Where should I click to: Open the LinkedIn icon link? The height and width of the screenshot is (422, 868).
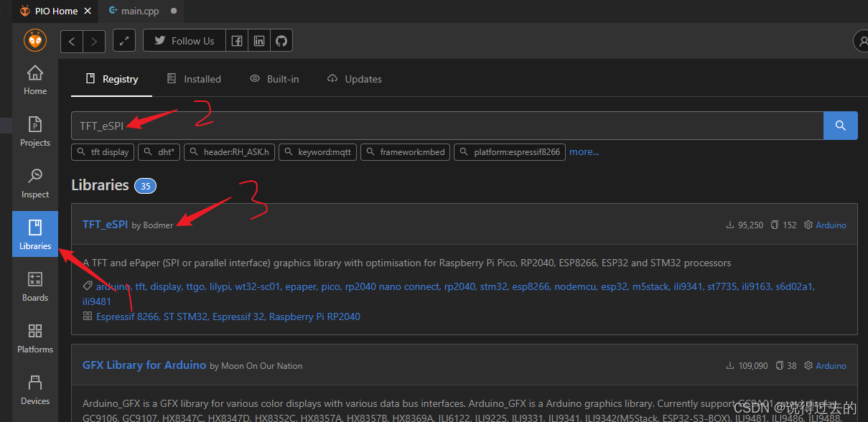click(259, 41)
